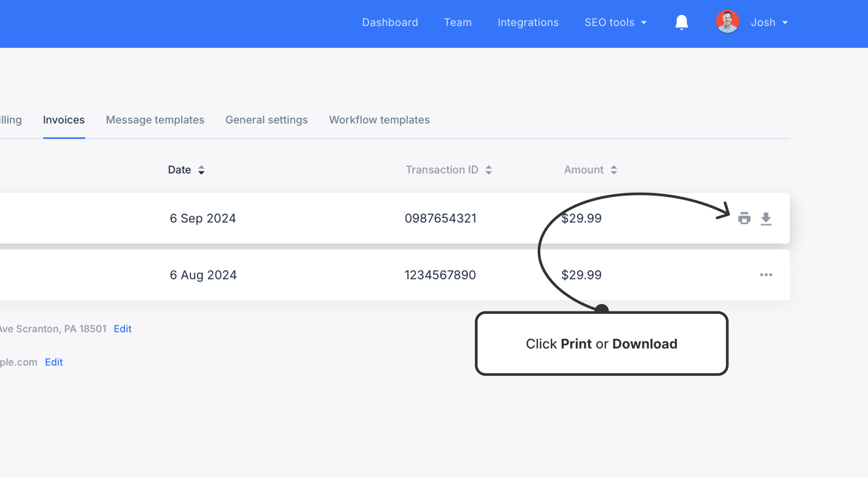868x477 pixels.
Task: Click Josh's profile avatar
Action: [x=727, y=21]
